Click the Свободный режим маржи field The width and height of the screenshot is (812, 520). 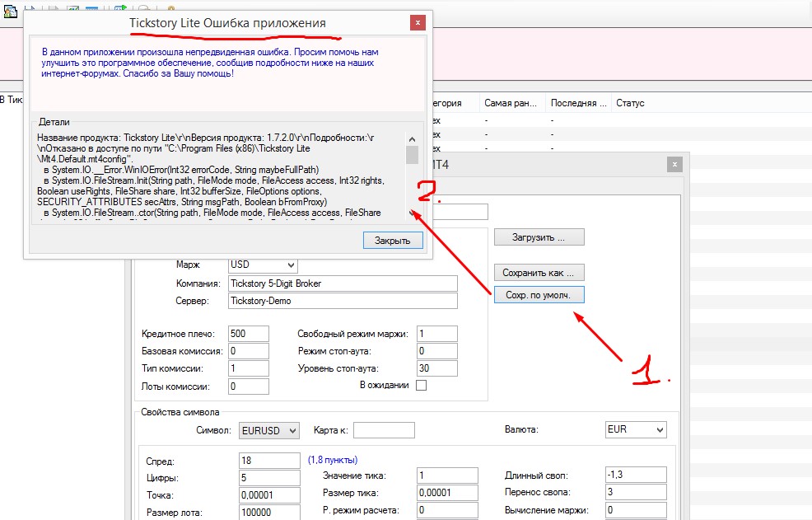(437, 334)
